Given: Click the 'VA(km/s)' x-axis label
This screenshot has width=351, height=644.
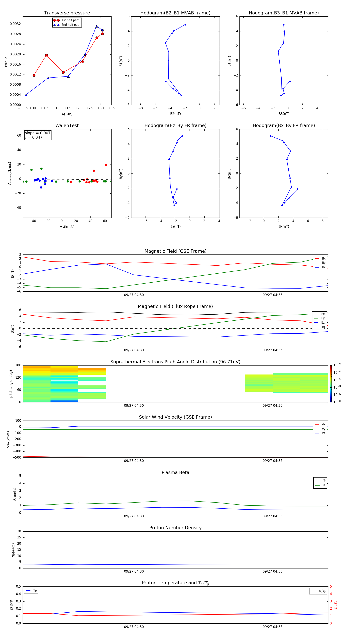Looking at the screenshot, I should pos(67,227).
